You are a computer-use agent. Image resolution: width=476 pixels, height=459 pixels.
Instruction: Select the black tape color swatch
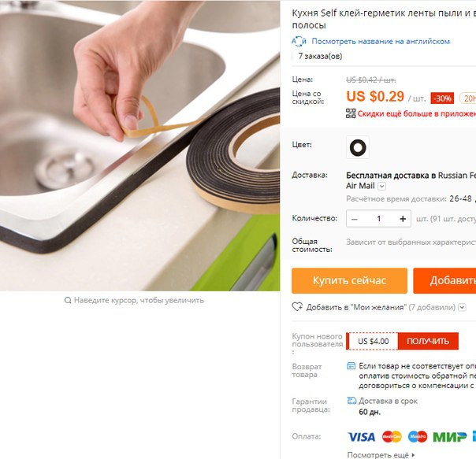pyautogui.click(x=358, y=147)
